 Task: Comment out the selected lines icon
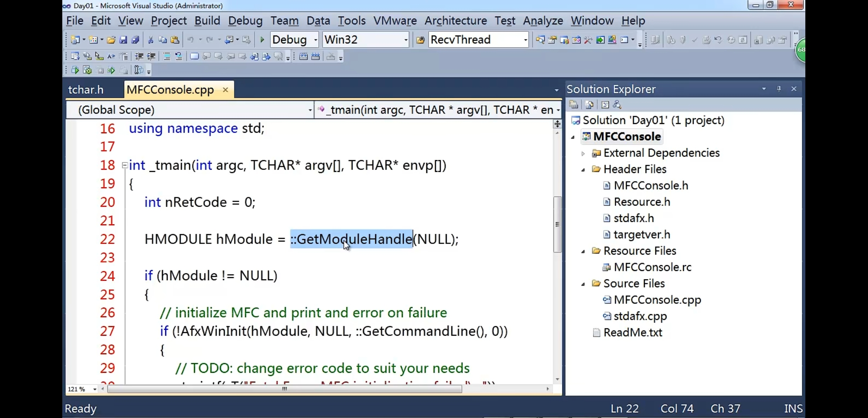coord(167,57)
